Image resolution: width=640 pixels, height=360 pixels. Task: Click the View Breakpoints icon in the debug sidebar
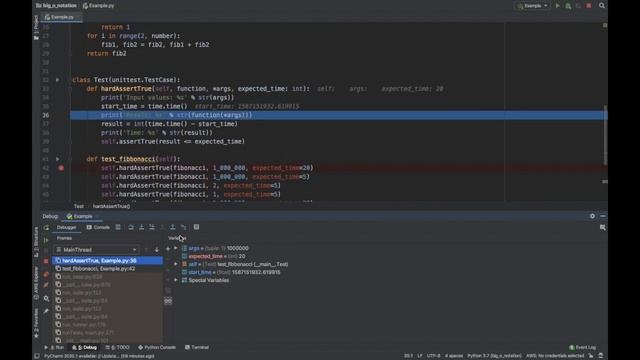coord(46,274)
